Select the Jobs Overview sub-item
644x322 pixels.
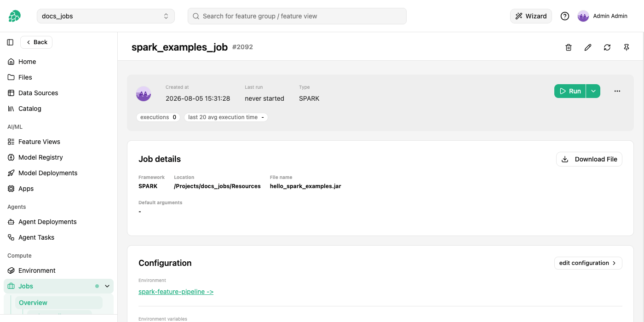(59, 303)
